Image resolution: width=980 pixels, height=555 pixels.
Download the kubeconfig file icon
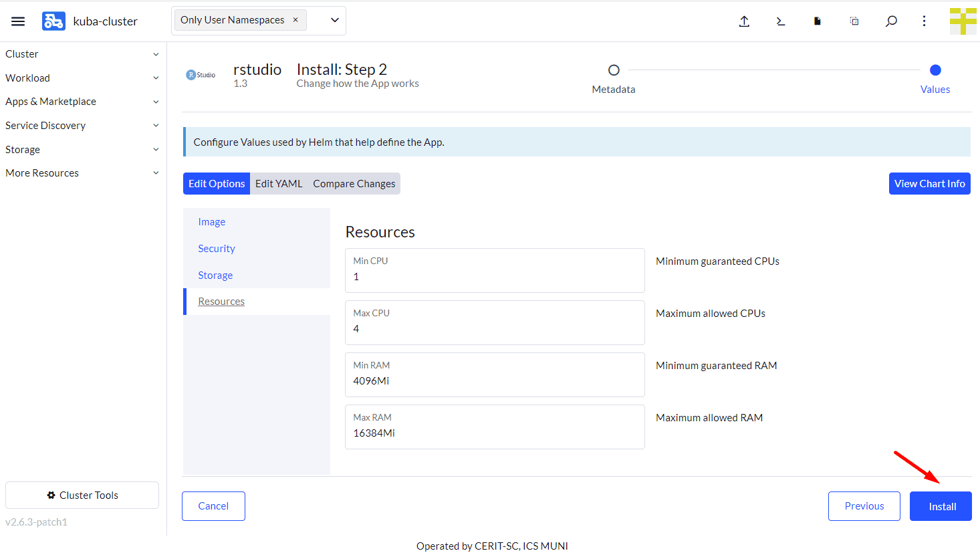click(817, 21)
